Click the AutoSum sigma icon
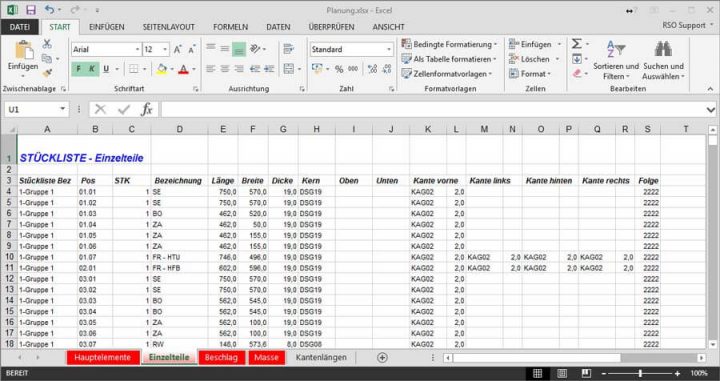The image size is (720, 381). (576, 44)
